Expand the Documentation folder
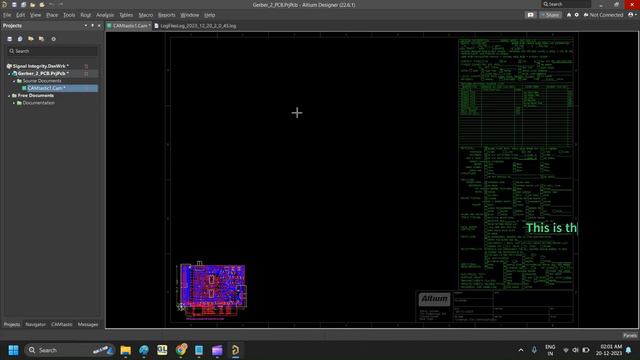640x360 pixels. [x=14, y=103]
